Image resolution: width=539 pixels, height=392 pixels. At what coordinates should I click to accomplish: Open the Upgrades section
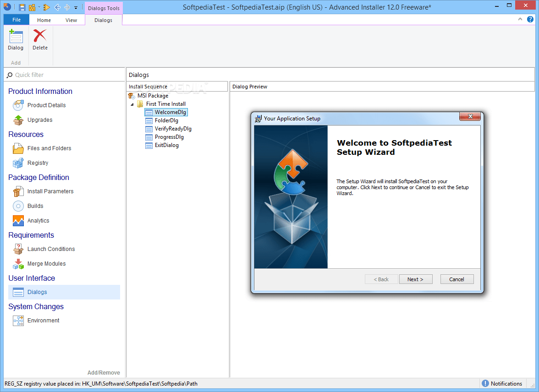click(x=40, y=120)
